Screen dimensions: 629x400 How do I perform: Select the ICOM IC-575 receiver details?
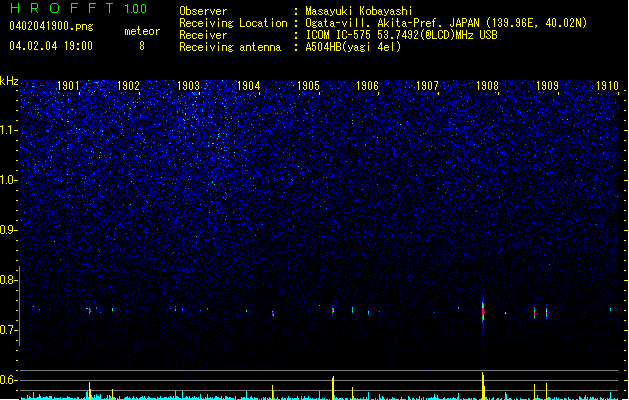[x=401, y=35]
